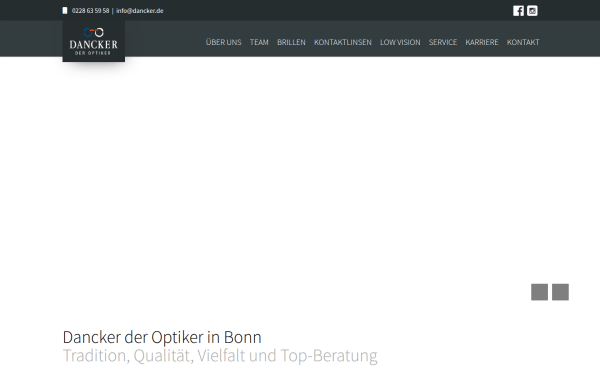The image size is (600, 375).
Task: Navigate to SERVICE
Action: (443, 42)
